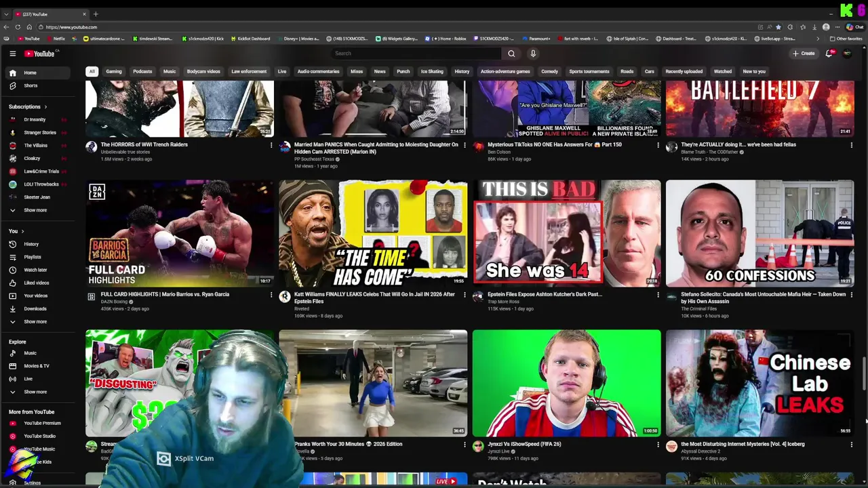Click the page vertical scrollbar thumb

click(864, 373)
